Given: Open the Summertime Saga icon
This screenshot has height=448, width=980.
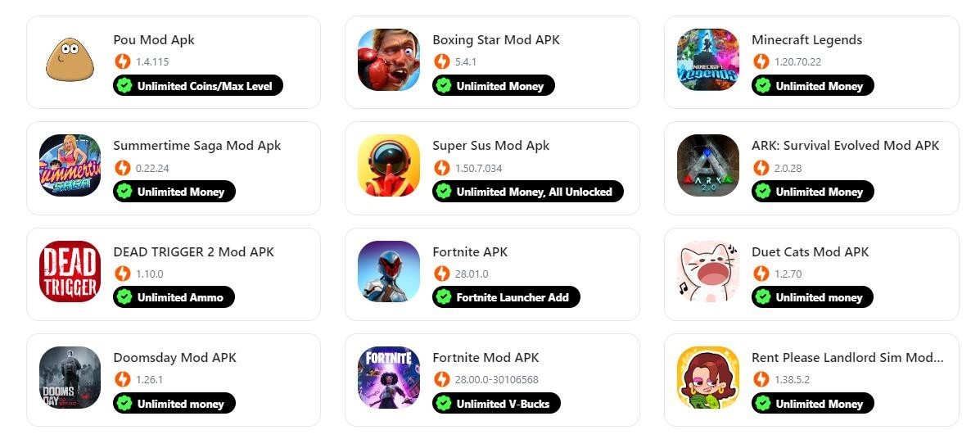Looking at the screenshot, I should tap(70, 165).
